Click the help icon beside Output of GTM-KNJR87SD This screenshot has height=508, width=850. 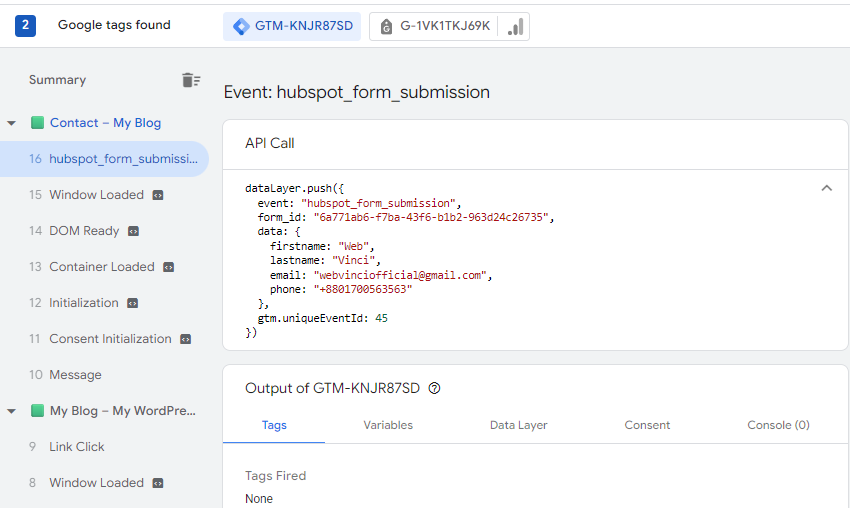pyautogui.click(x=434, y=388)
